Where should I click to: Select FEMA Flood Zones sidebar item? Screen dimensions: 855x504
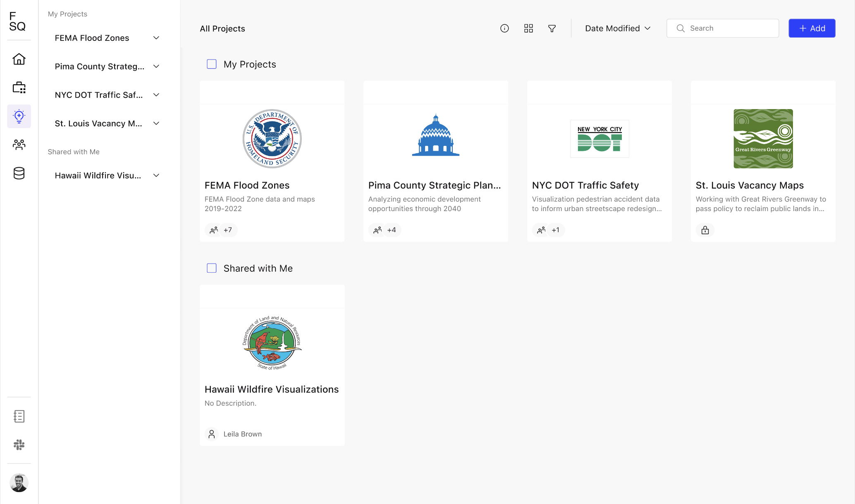[x=92, y=38]
